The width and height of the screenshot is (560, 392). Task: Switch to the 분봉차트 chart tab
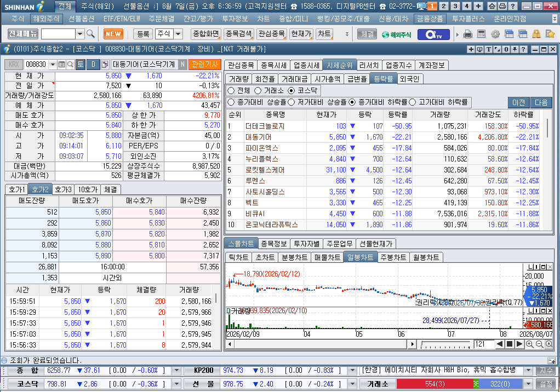click(295, 257)
